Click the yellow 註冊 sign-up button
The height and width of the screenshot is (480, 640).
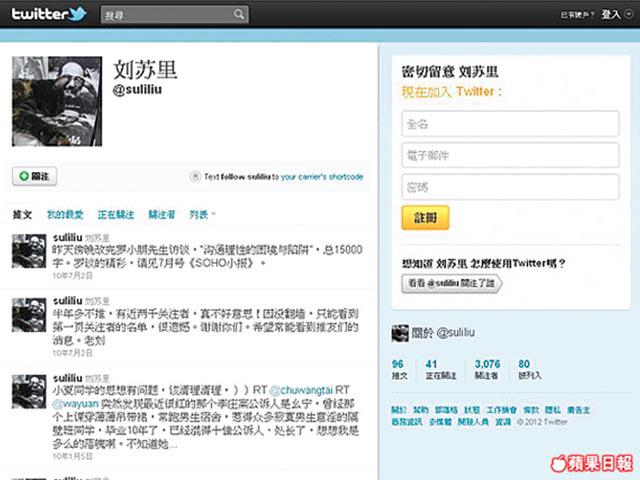coord(425,218)
